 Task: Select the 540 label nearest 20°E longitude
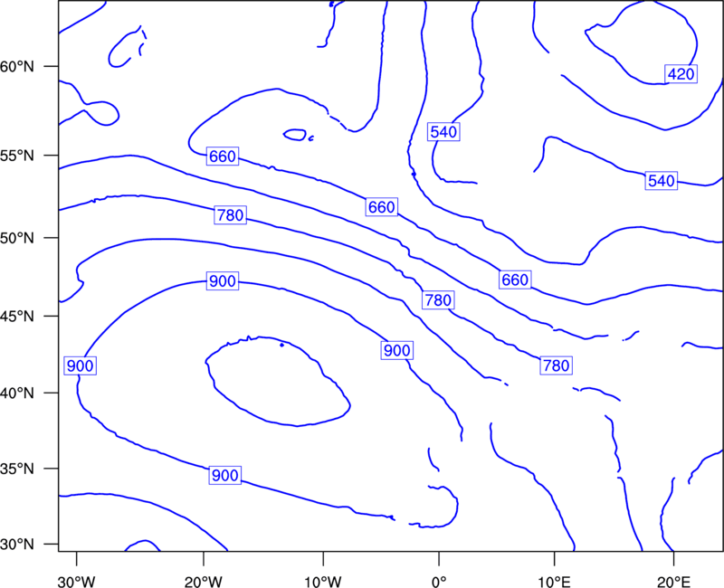pos(662,181)
